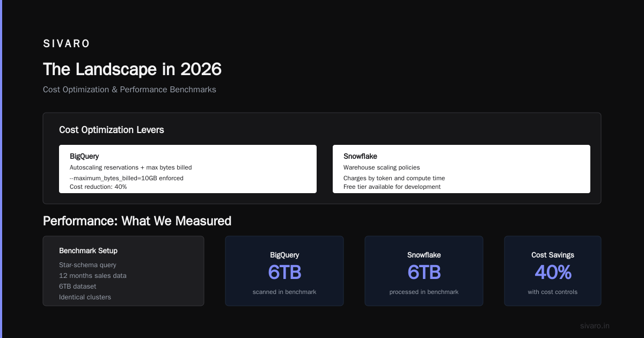Click 'Charges by token and compute time'
This screenshot has height=338, width=644.
[x=394, y=178]
